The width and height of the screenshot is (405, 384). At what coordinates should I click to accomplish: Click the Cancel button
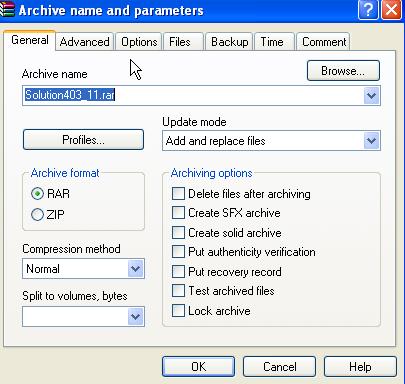click(279, 367)
